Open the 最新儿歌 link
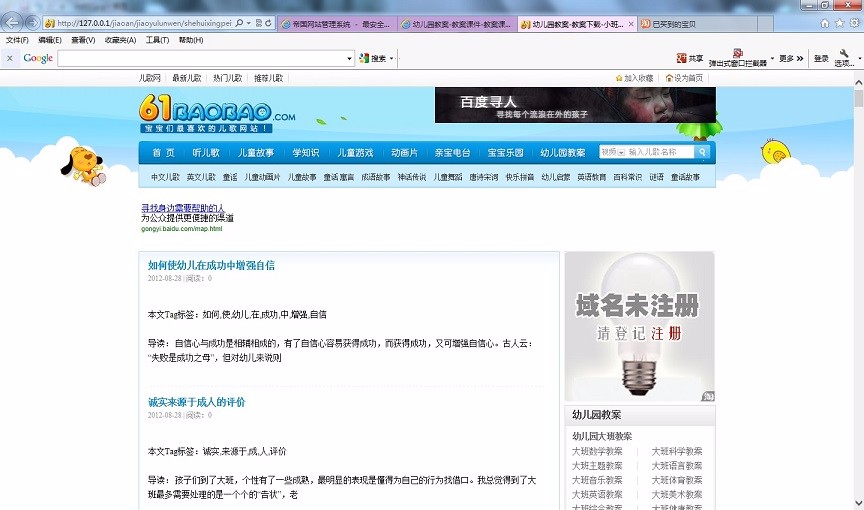 click(186, 78)
